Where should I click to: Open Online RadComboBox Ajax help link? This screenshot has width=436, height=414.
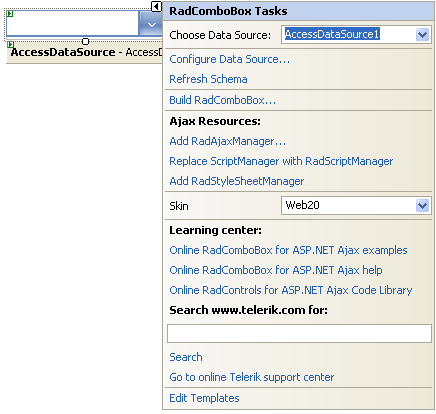coord(276,270)
